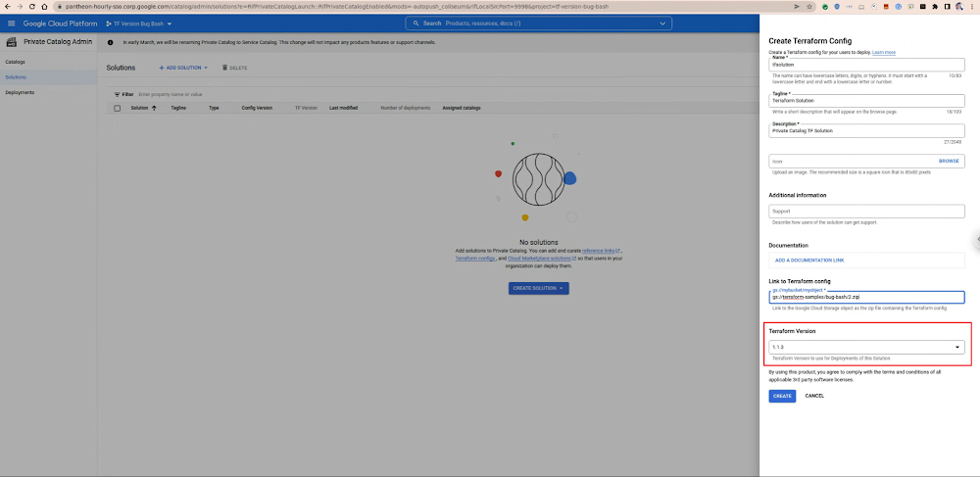Screen dimensions: 980x477
Task: Open Deployments in the sidebar
Action: point(20,92)
